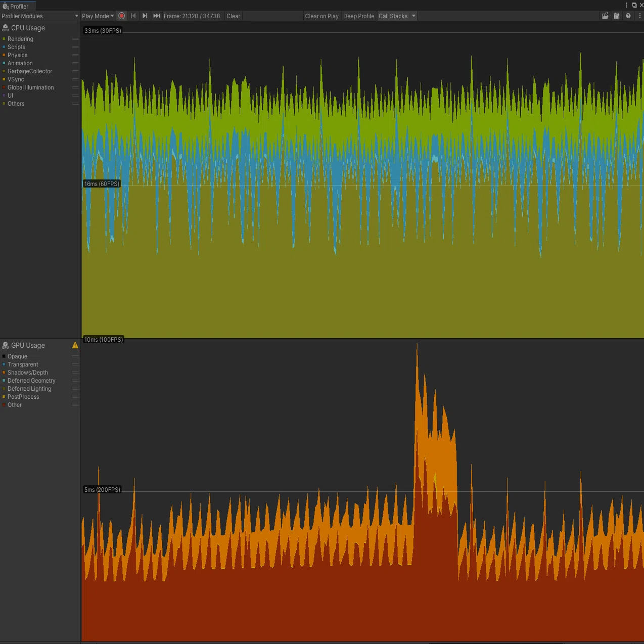Jump to the current last frame
644x644 pixels.
pos(157,16)
